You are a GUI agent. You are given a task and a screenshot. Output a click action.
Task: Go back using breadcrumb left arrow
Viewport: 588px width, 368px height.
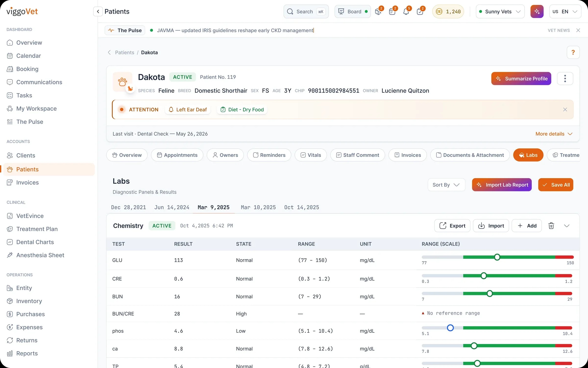click(109, 53)
